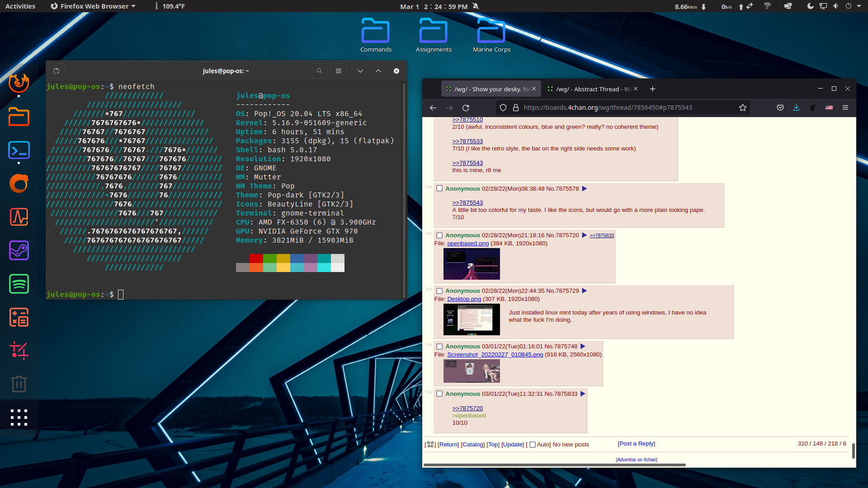
Task: Tick checkbox for post No.7875729
Action: pyautogui.click(x=439, y=291)
